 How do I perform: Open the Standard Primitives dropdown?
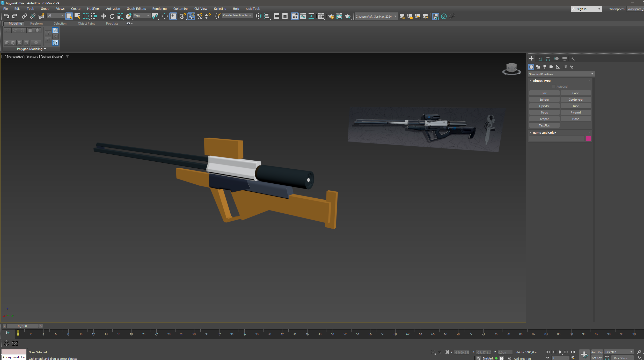[x=561, y=74]
